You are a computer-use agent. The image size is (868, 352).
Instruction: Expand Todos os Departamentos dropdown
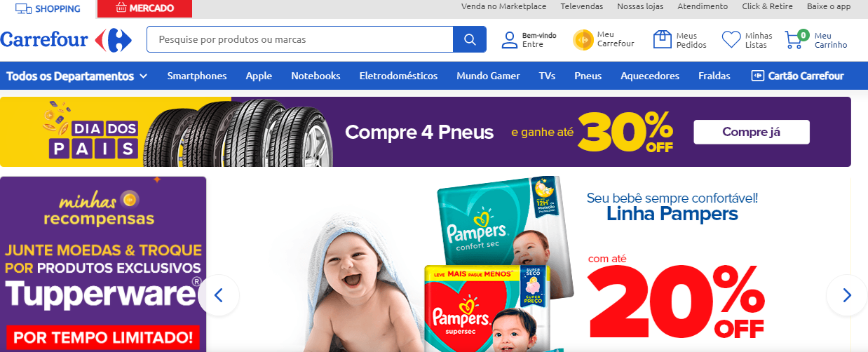tap(76, 76)
